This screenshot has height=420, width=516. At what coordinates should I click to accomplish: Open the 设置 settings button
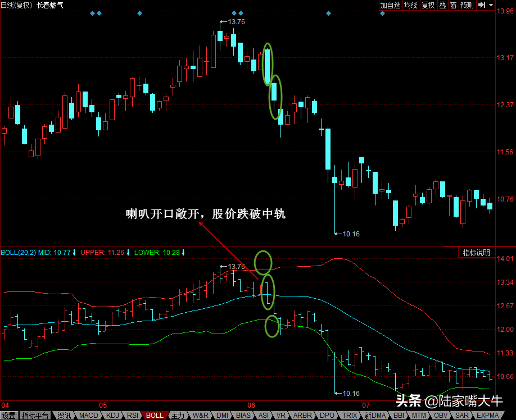(x=9, y=416)
